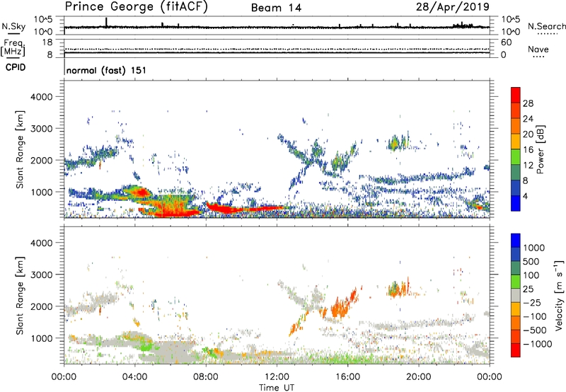Select the "Freq. [MHz]" axis label

click(13, 48)
